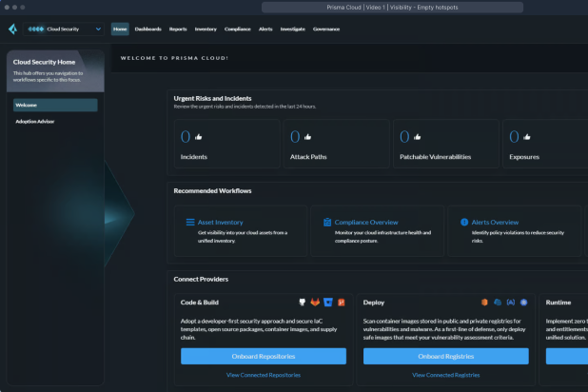This screenshot has width=588, height=392.
Task: Click the Kubernetes wheel icon in Deploy
Action: [524, 303]
